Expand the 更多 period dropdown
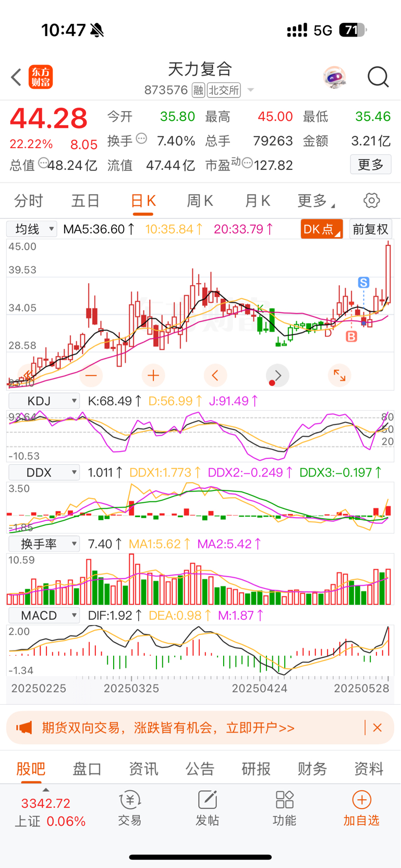 [x=316, y=201]
